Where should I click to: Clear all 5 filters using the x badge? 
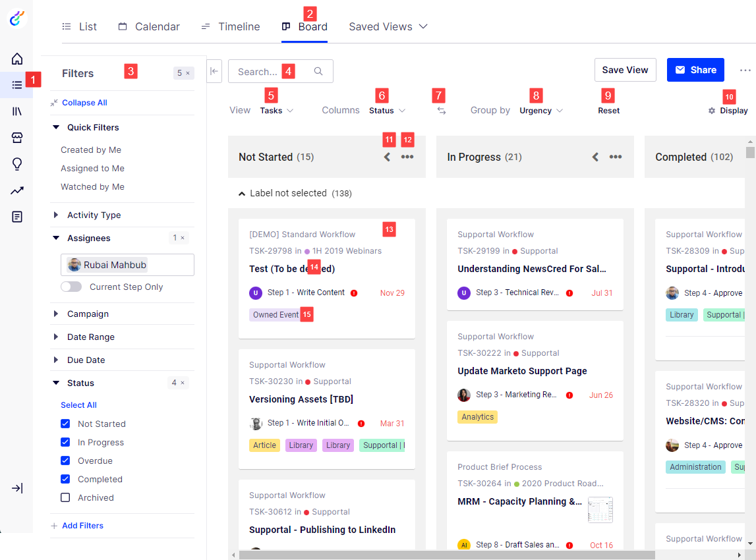[184, 73]
